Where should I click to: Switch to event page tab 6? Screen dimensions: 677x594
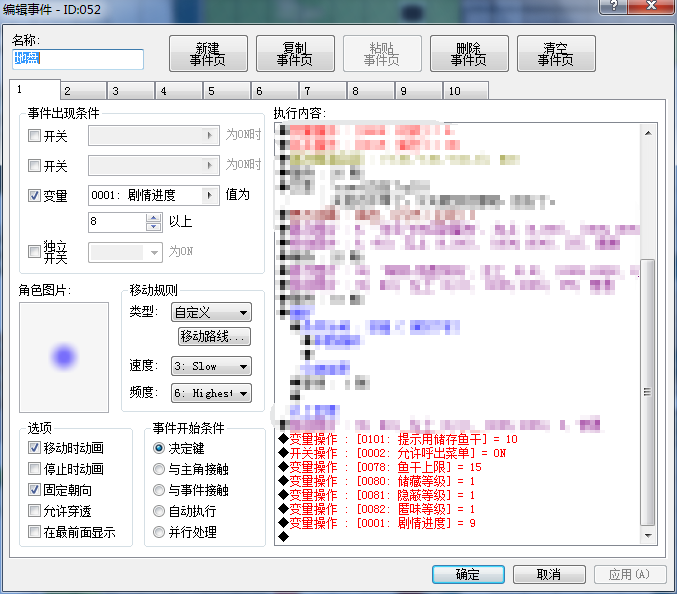[275, 91]
